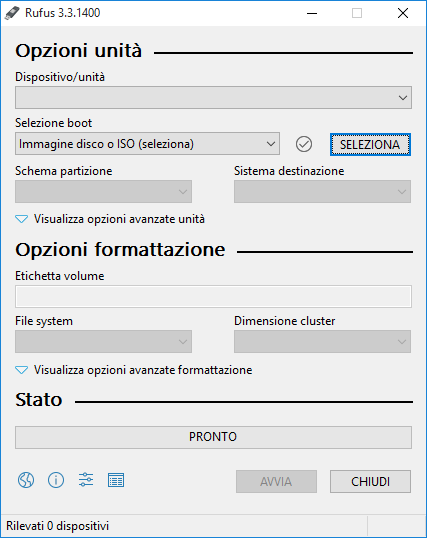Open the File system dropdown
The width and height of the screenshot is (427, 538).
[103, 341]
